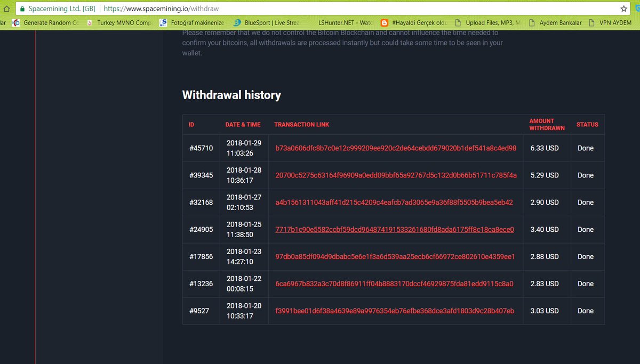Open the Turkey MVNO Comp bookmark
Viewport: 640px width, 364px height.
pos(119,23)
